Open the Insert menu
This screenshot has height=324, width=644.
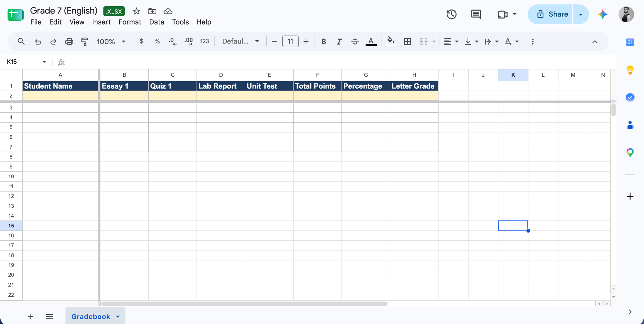101,22
